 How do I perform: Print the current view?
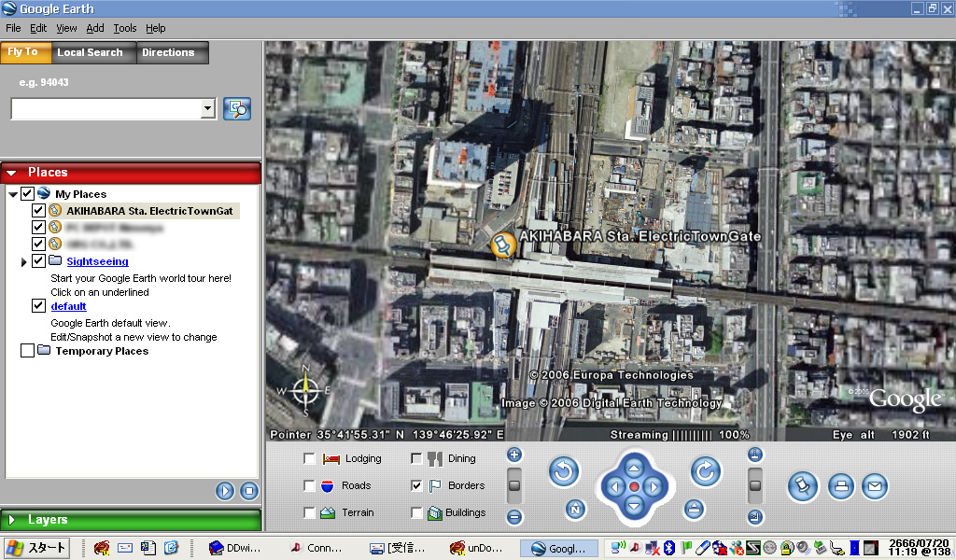841,486
